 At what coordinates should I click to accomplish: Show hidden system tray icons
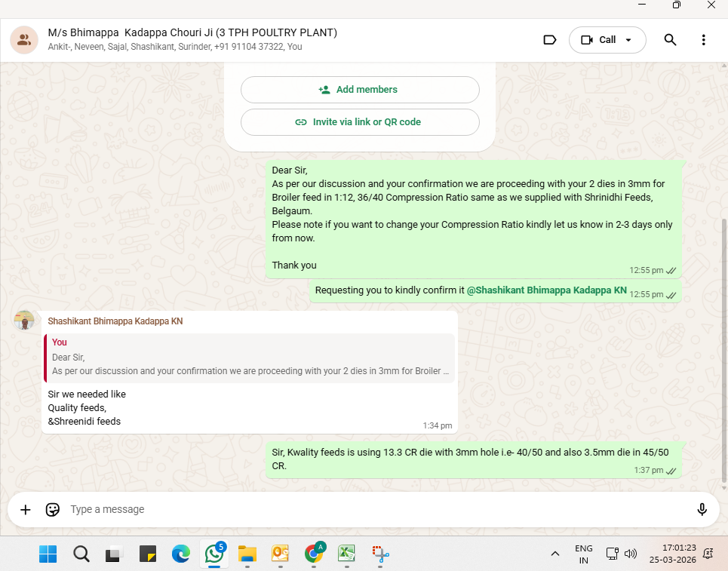click(x=554, y=554)
